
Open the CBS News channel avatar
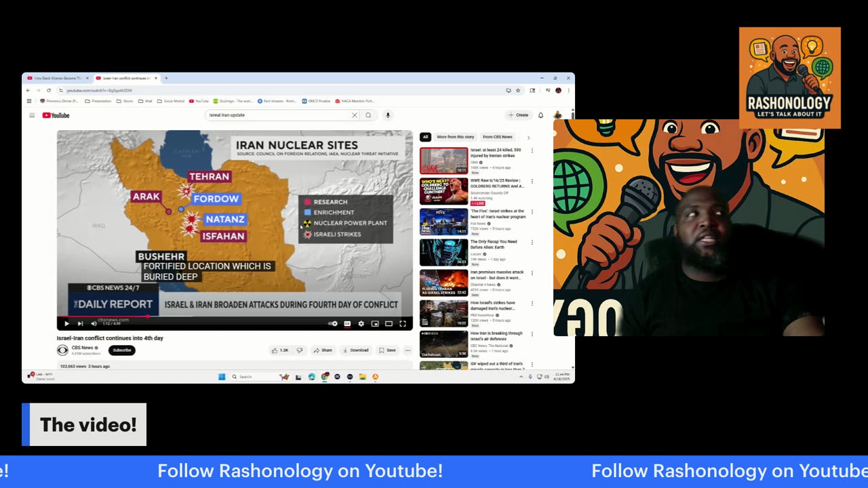(x=62, y=350)
